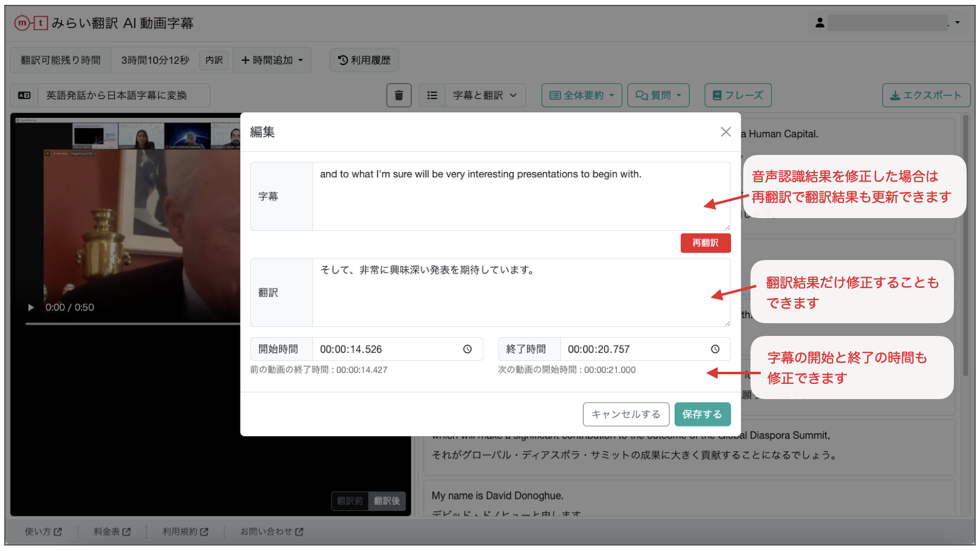Click 保存する to save edits
This screenshot has height=551, width=980.
(x=702, y=414)
